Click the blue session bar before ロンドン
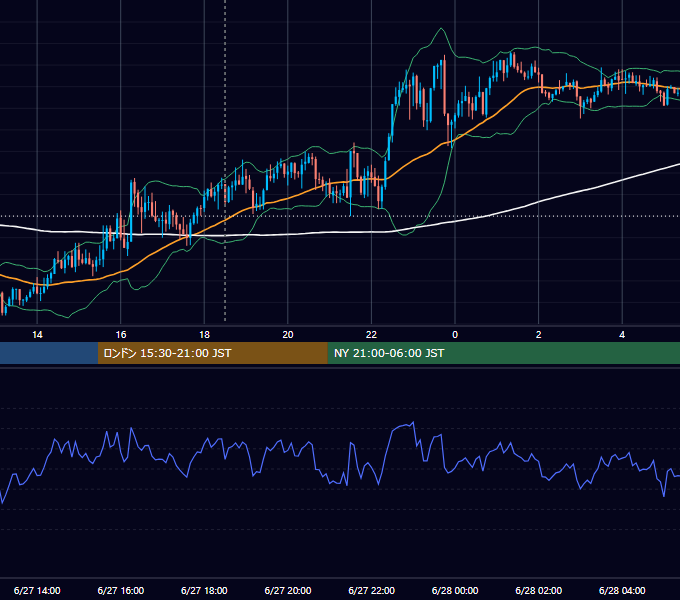Screen dimensions: 680x600 click(49, 353)
